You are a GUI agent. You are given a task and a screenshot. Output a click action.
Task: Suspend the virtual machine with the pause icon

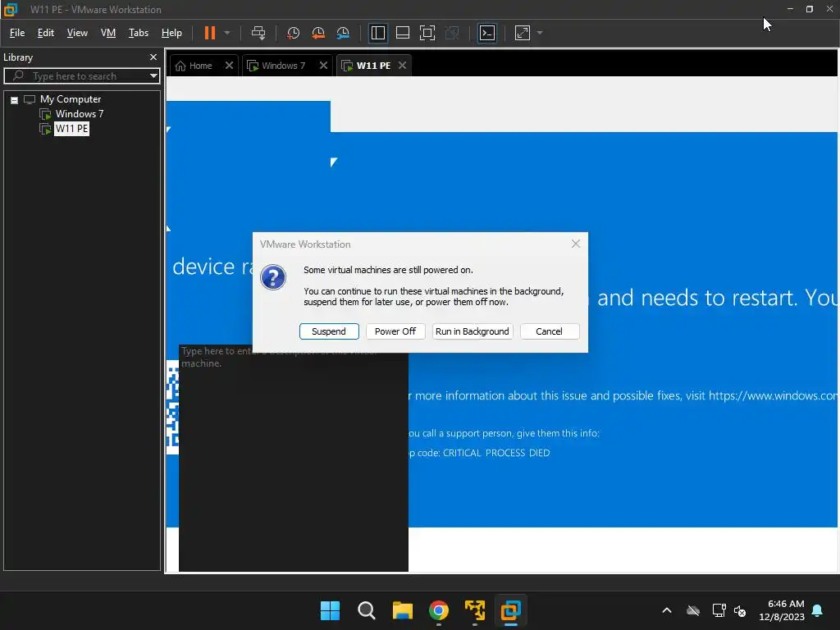pyautogui.click(x=209, y=33)
